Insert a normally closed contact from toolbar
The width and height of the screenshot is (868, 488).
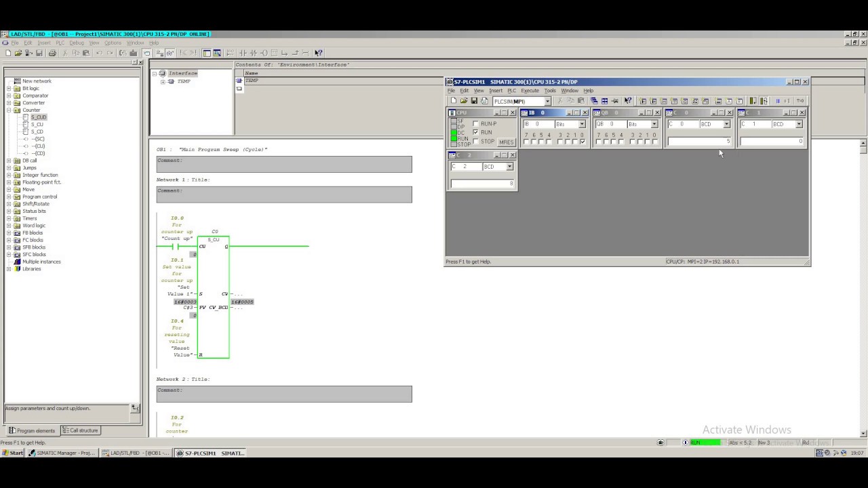click(x=254, y=53)
